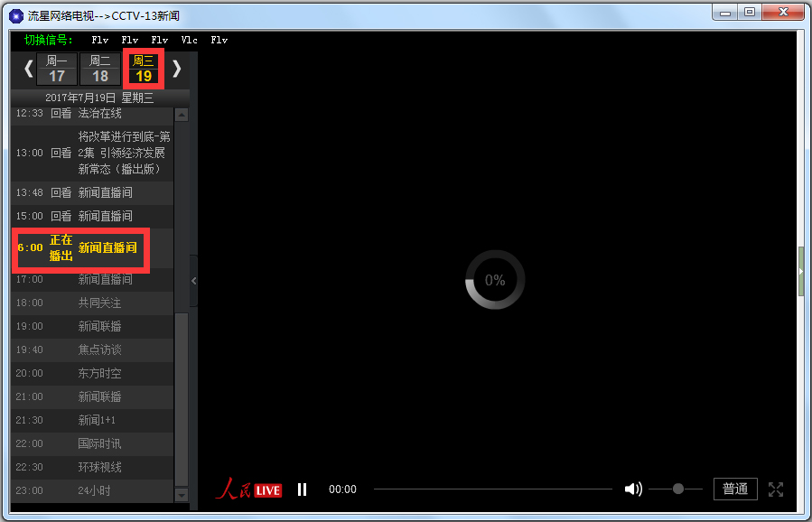Switch signal to the first Flv source
812x522 pixels.
pyautogui.click(x=99, y=40)
